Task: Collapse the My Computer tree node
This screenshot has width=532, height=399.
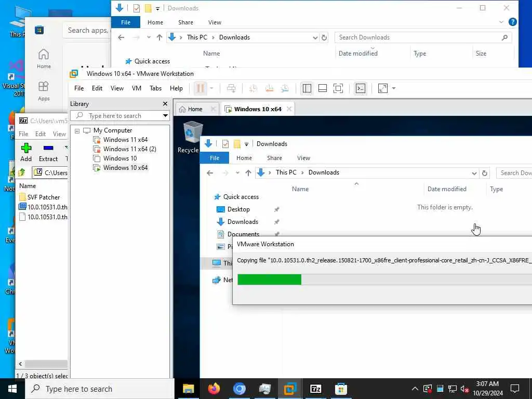Action: click(x=77, y=130)
